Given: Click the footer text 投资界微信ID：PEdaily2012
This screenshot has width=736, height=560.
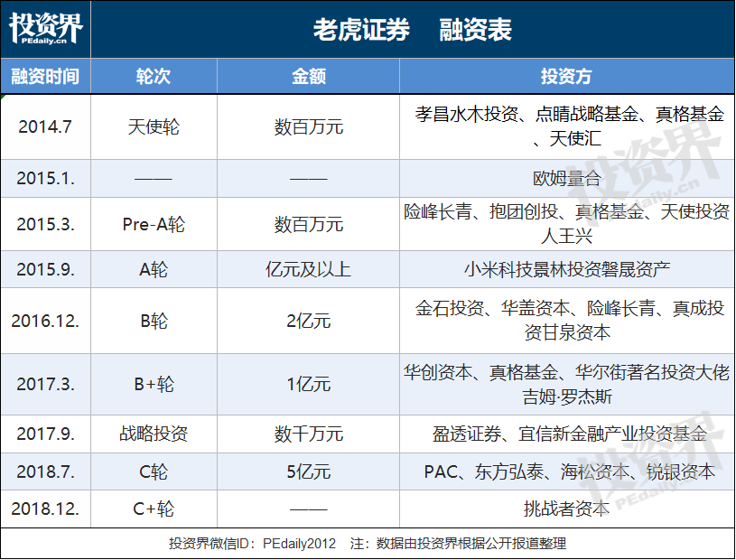Looking at the screenshot, I should (253, 544).
